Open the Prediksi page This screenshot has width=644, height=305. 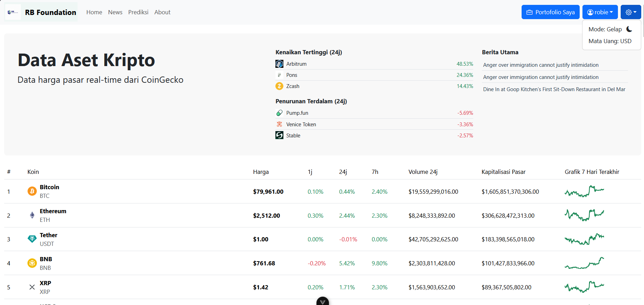138,12
